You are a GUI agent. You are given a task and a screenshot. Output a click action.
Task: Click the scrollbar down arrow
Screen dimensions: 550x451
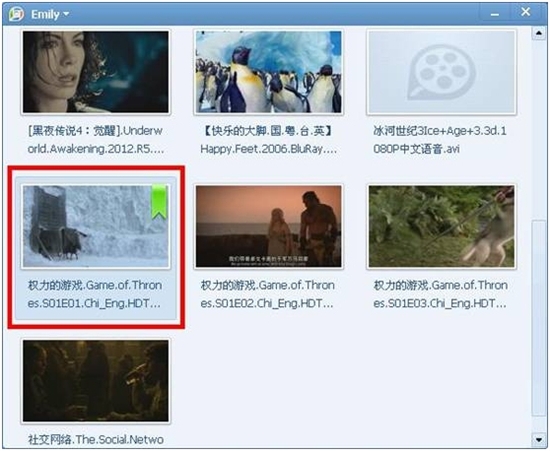(x=538, y=439)
